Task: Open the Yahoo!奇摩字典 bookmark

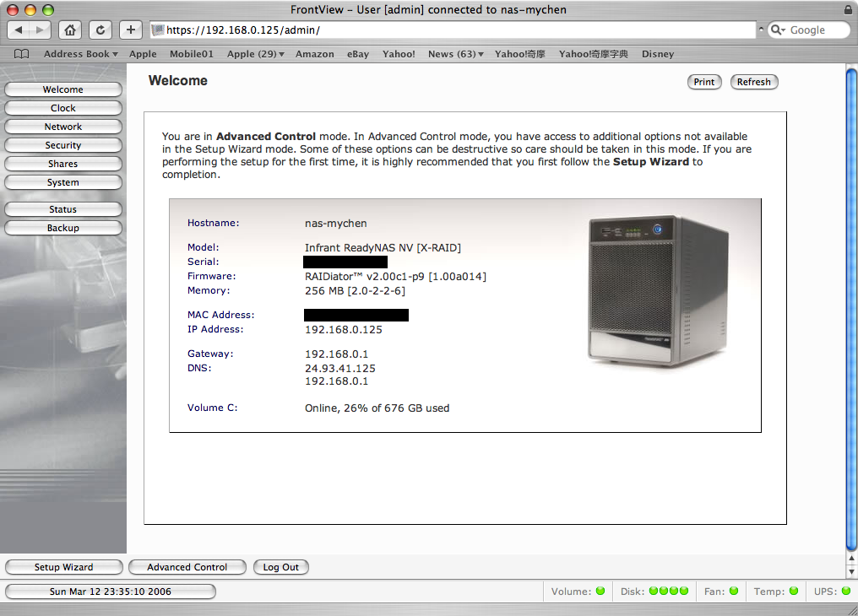Action: (x=593, y=54)
